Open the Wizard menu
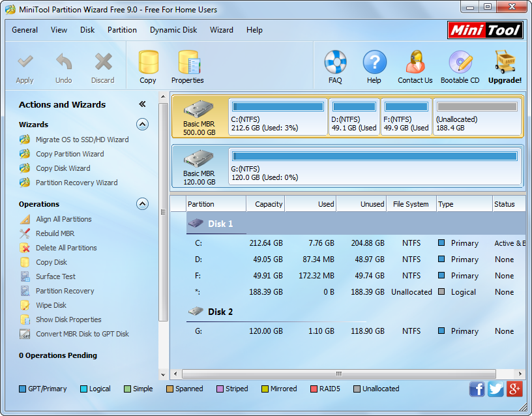 pos(222,30)
